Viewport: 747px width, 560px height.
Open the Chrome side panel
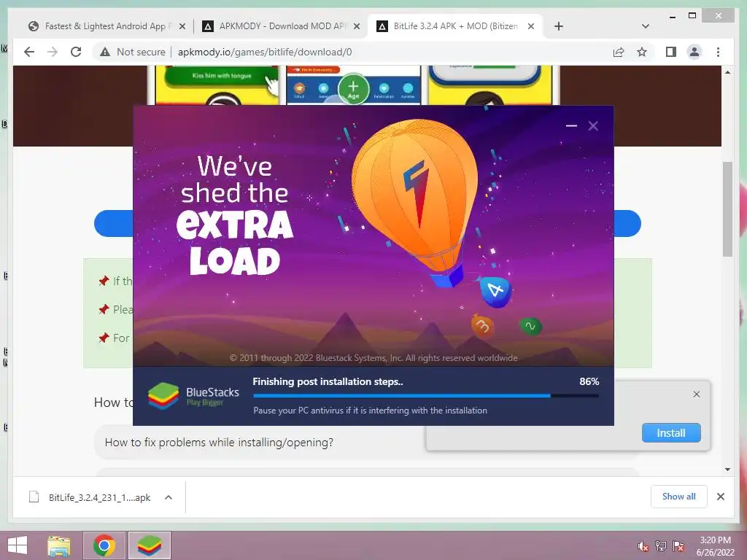point(671,52)
